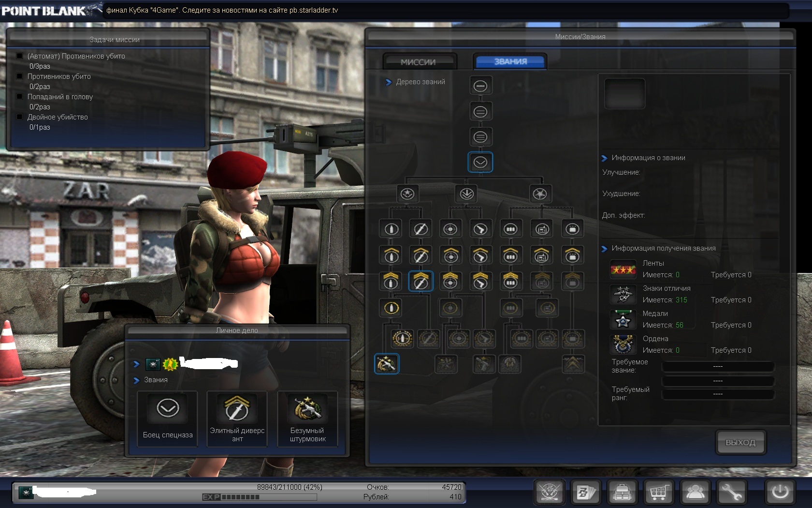
Task: Select the gold-ring bullet rank
Action: click(391, 308)
